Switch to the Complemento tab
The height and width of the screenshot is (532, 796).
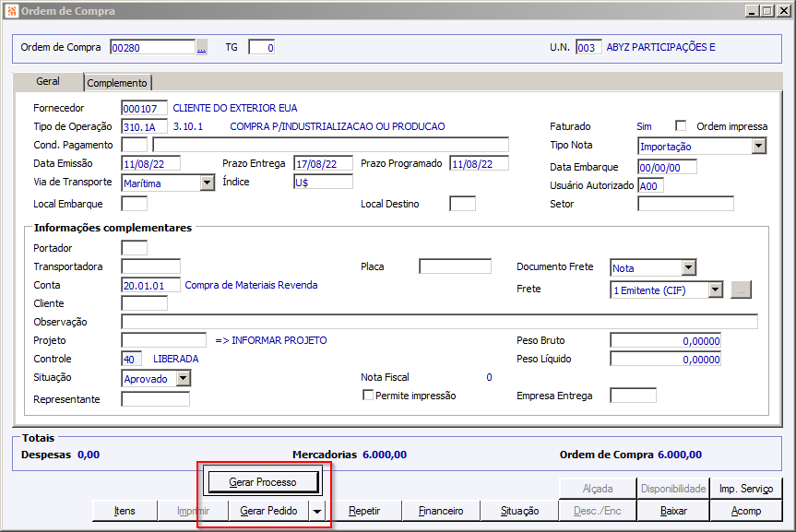click(117, 83)
